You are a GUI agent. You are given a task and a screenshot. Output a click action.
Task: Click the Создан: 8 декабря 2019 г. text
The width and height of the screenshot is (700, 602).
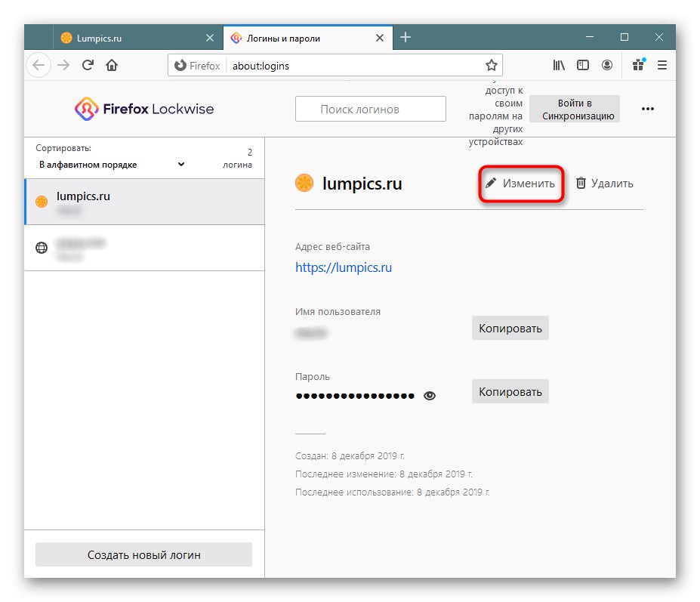coord(350,456)
